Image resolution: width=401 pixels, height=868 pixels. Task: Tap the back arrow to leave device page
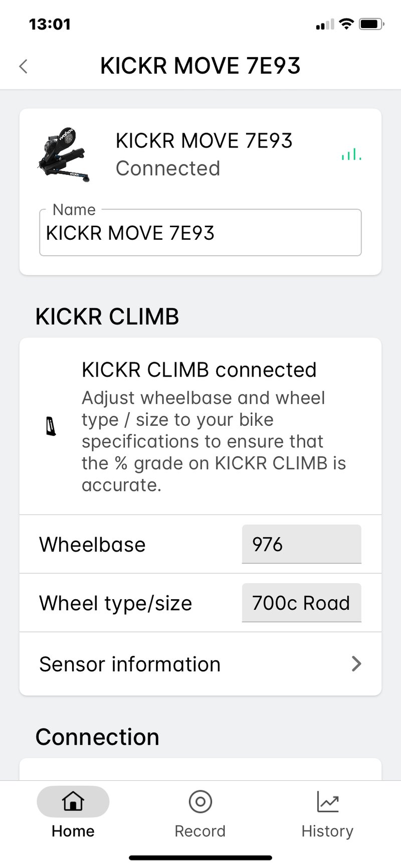click(23, 66)
